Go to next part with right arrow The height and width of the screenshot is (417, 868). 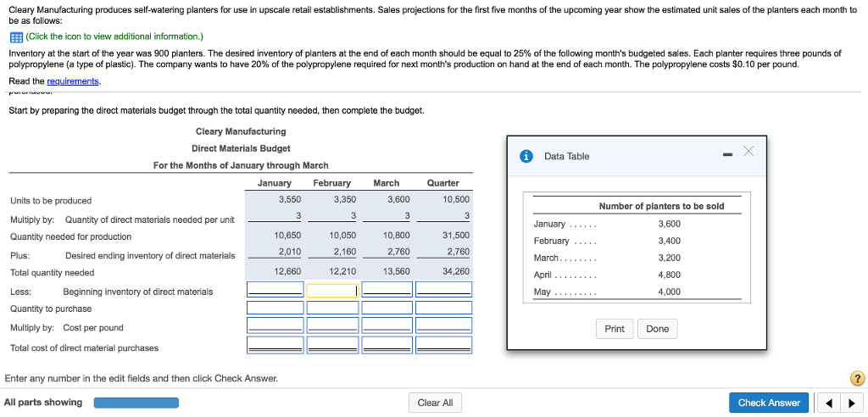(853, 403)
